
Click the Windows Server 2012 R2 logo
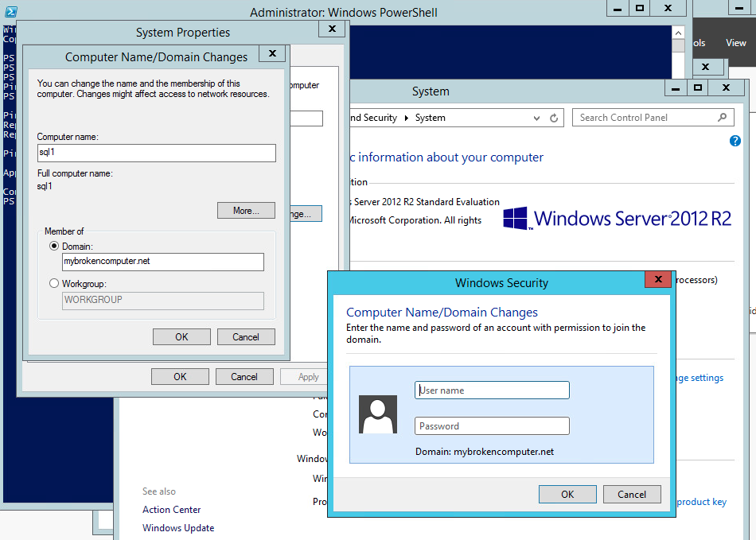point(618,218)
